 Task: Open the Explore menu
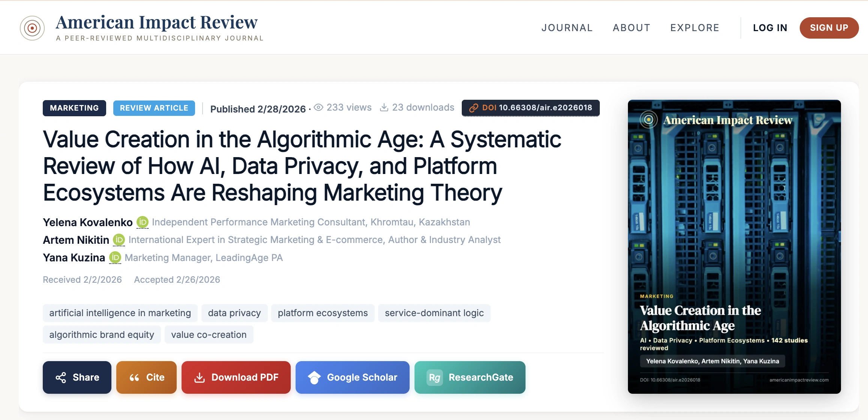pos(695,28)
